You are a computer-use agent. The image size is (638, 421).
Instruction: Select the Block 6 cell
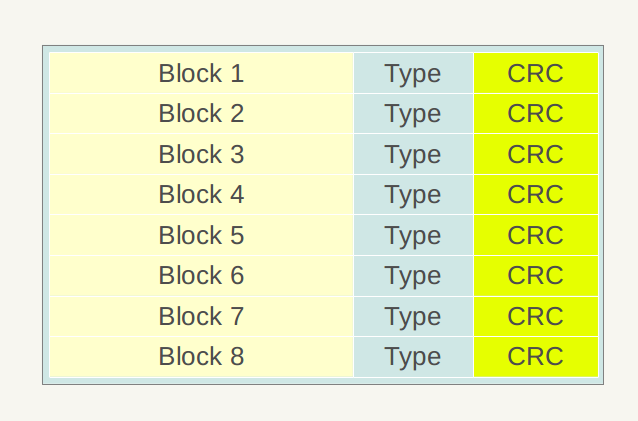click(201, 275)
